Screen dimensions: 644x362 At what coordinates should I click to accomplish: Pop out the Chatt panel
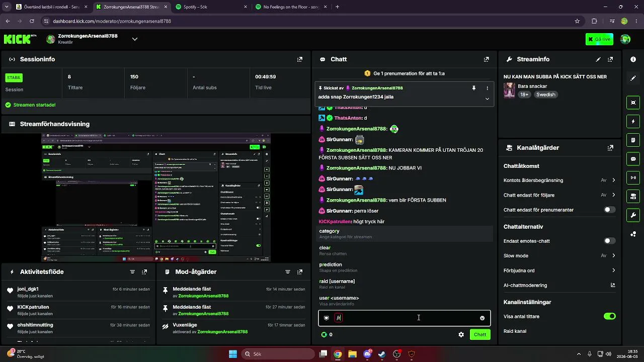point(486,59)
